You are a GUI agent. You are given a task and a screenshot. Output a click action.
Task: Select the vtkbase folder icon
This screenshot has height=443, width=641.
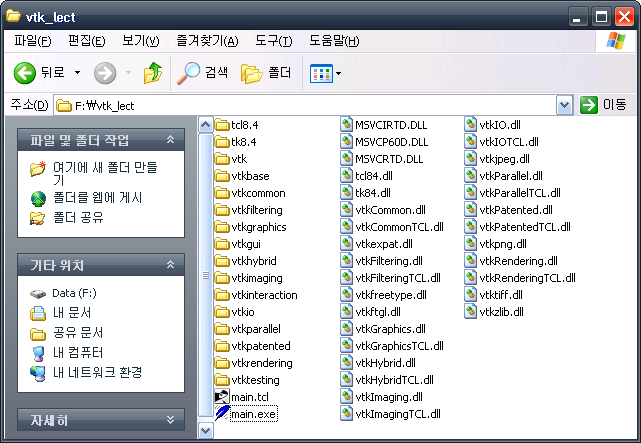222,176
